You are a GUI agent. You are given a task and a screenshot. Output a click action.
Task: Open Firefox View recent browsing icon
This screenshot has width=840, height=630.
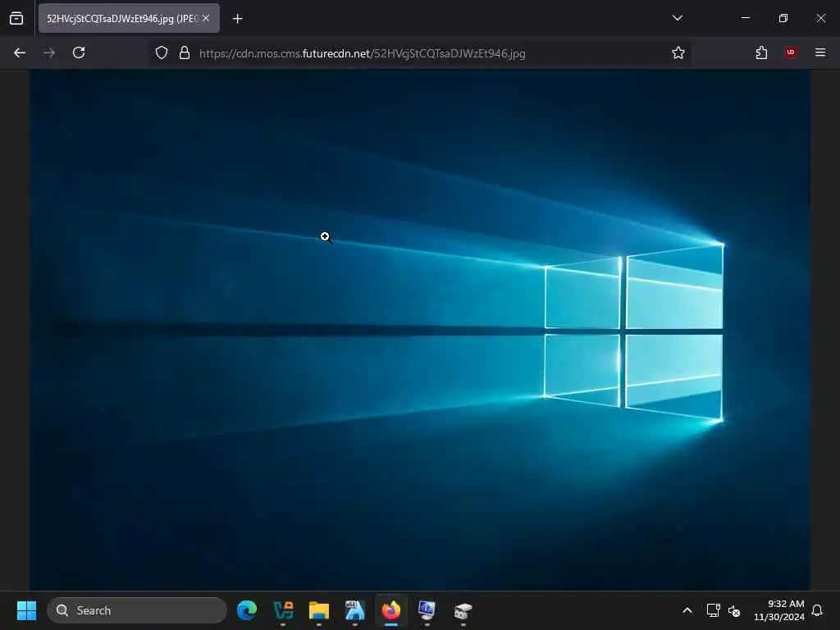pyautogui.click(x=16, y=18)
